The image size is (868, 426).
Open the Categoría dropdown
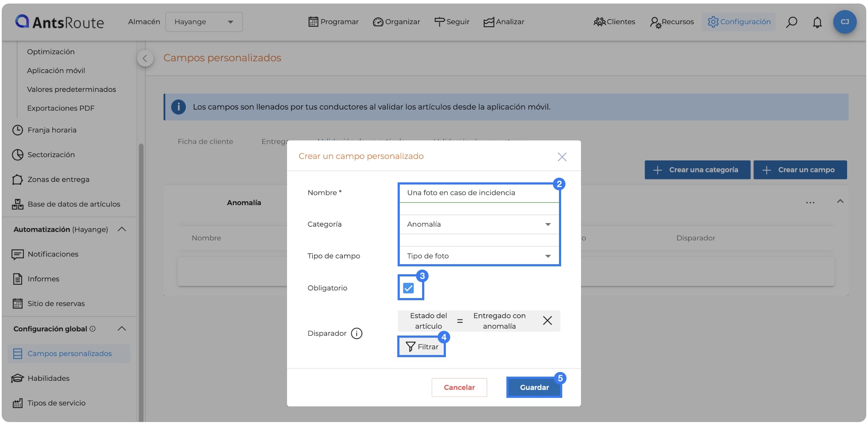pyautogui.click(x=479, y=225)
